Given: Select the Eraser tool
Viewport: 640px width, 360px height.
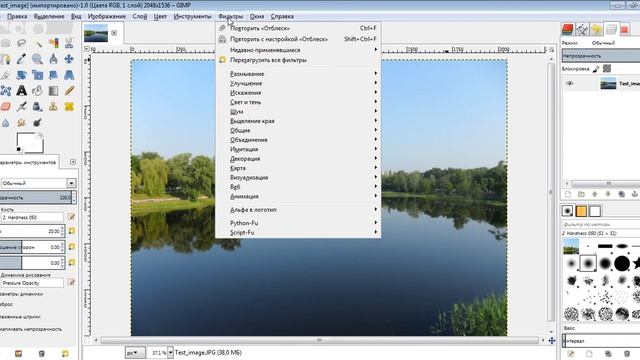Looking at the screenshot, I should 5,107.
